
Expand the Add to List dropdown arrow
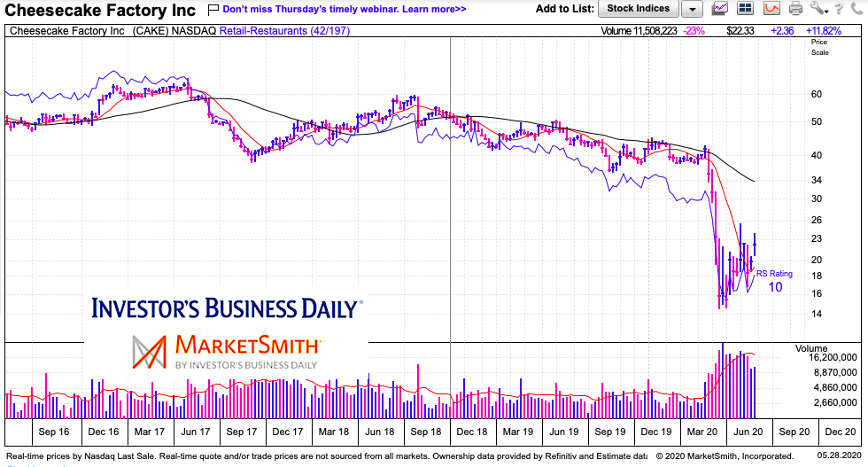point(692,9)
